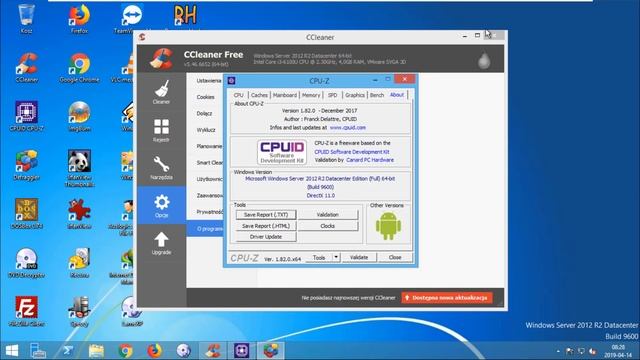Image resolution: width=640 pixels, height=360 pixels.
Task: Switch to Defraggler taskbar button
Action: point(271,351)
